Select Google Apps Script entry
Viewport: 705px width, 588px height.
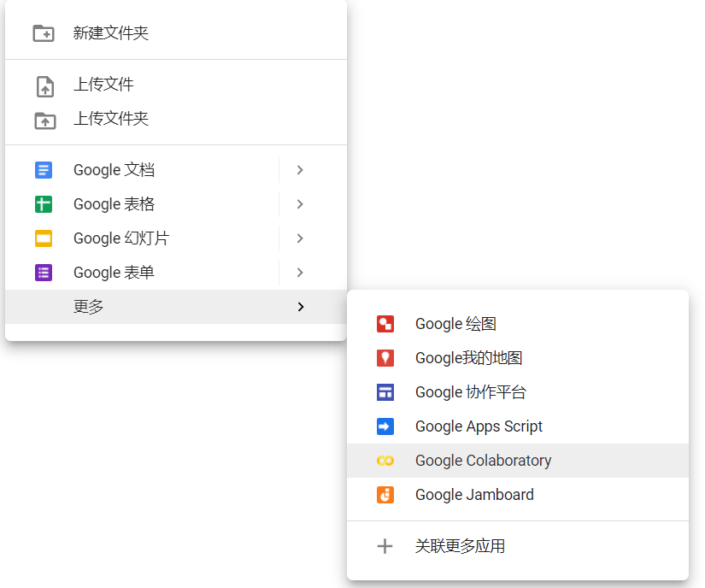518,426
